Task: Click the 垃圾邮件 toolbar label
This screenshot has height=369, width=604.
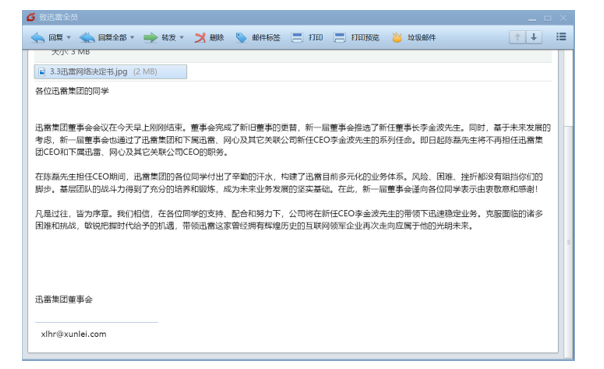Action: pos(421,37)
